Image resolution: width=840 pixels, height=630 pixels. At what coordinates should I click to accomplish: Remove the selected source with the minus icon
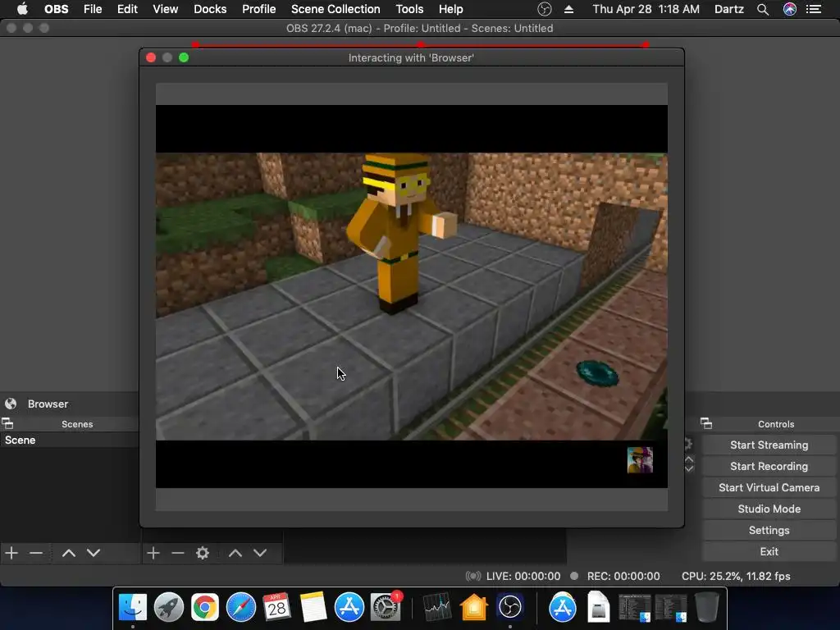[x=178, y=553]
